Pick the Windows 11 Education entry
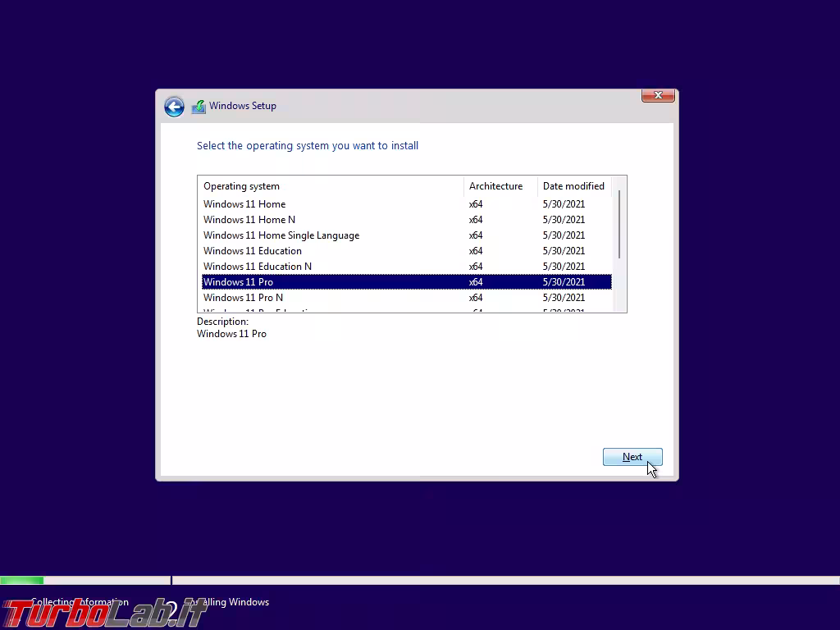 253,251
